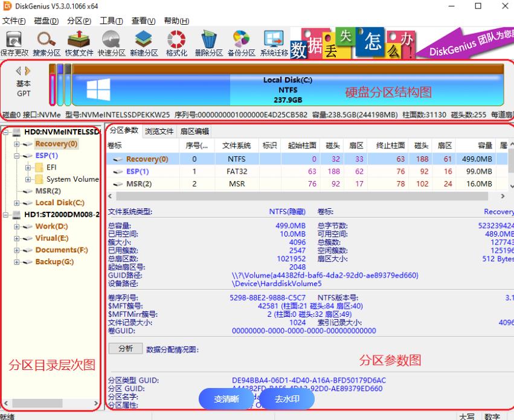This screenshot has width=514, height=420.
Task: Switch to the 浏览文件 tab
Action: pos(159,131)
